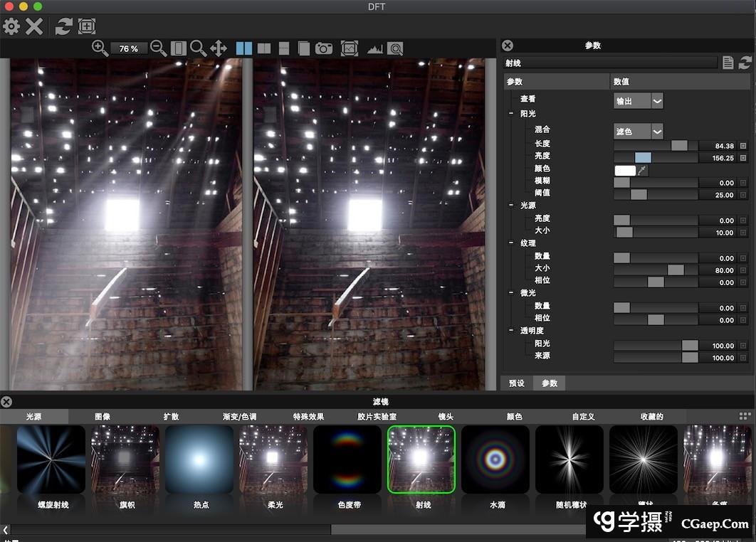Open the 查看 output dropdown
This screenshot has width=756, height=542.
638,101
